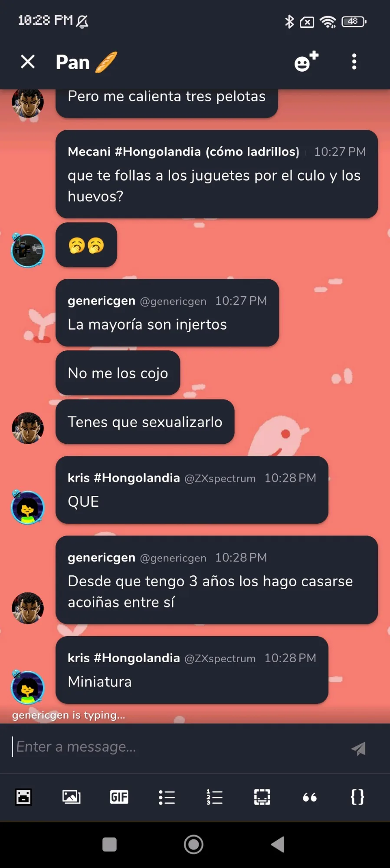390x868 pixels.
Task: Close the Pan chat with X icon
Action: point(28,62)
